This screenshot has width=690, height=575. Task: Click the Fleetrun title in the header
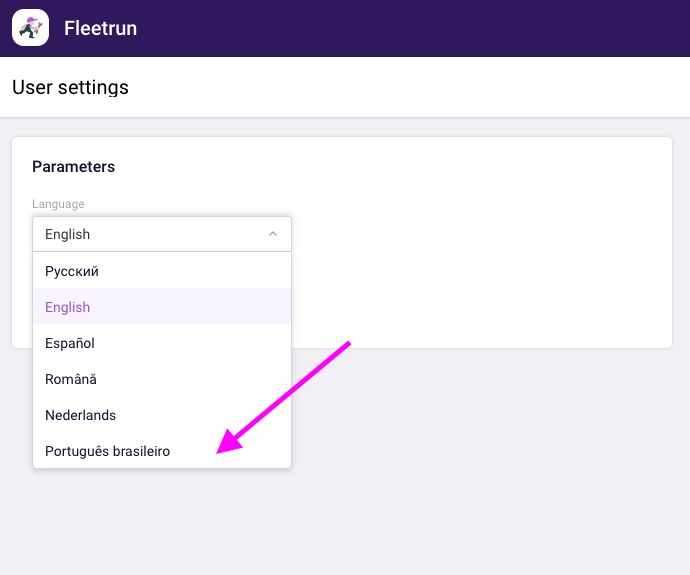pyautogui.click(x=100, y=29)
